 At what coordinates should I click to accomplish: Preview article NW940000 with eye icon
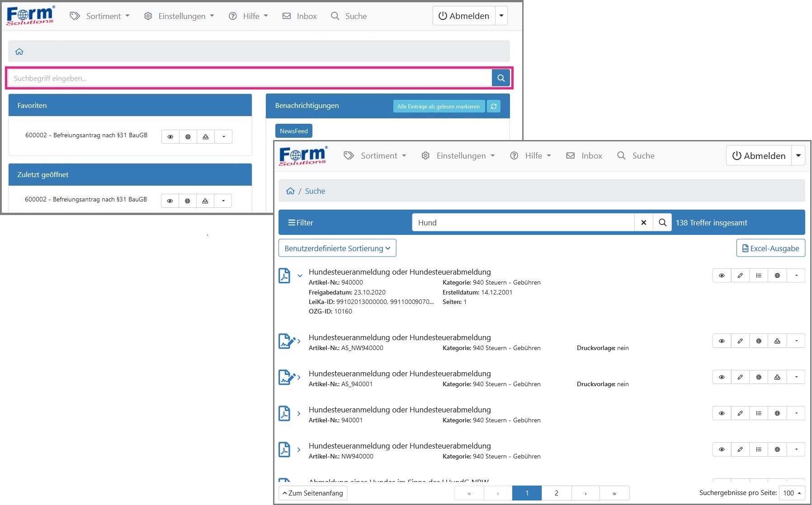pyautogui.click(x=722, y=449)
